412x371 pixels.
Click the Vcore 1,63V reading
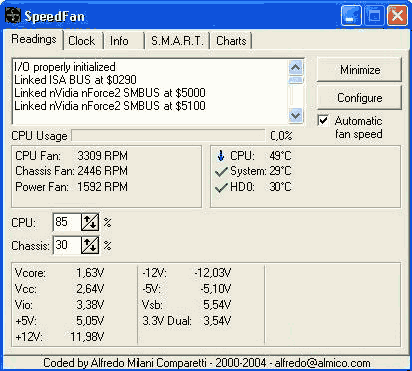(59, 273)
